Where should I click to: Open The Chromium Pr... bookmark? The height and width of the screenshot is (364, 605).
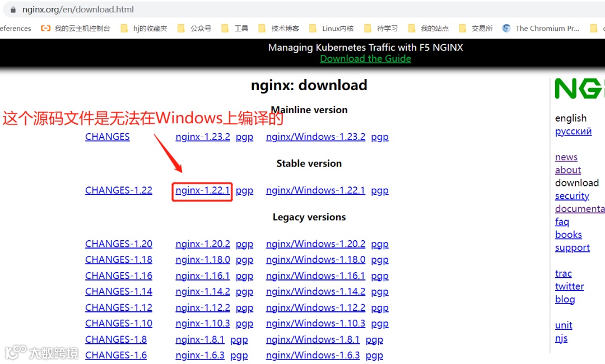(541, 28)
